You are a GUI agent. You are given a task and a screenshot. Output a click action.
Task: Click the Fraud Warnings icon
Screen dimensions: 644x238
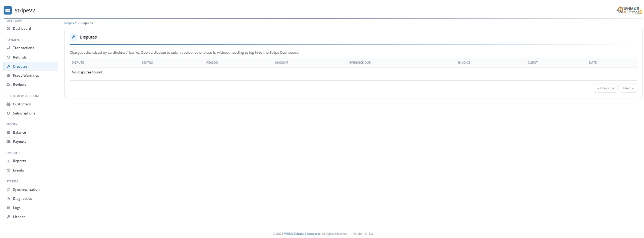9,76
